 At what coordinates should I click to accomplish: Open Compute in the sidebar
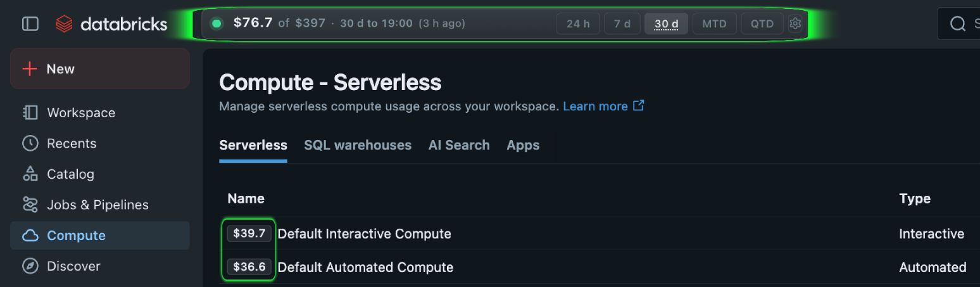[100, 236]
